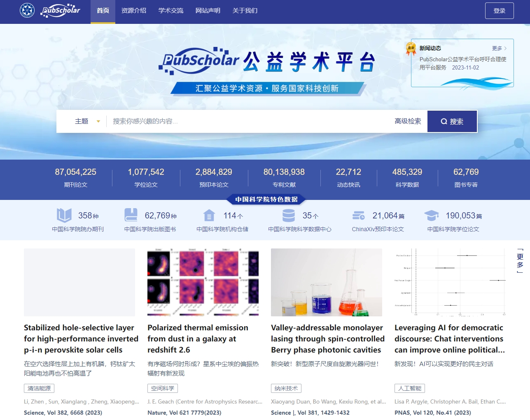Viewport: 530px width, 420px height.
Task: Click the news medal badge icon
Action: pos(411,49)
